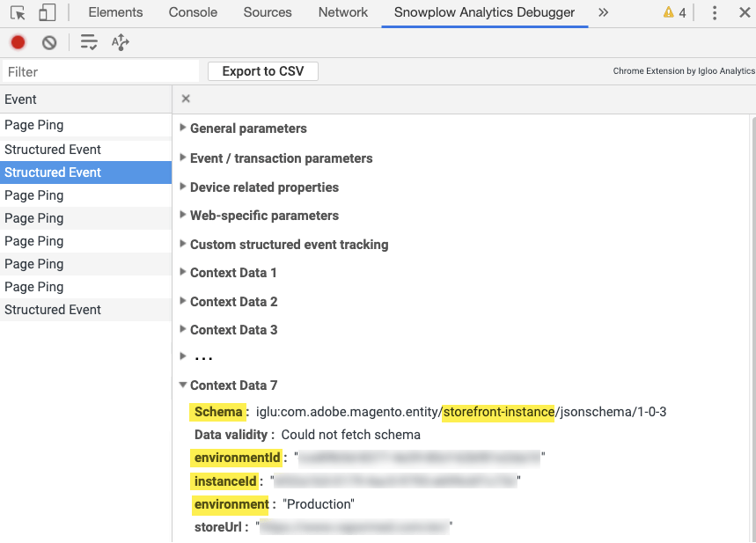
Task: Expand the Custom structured event tracking section
Action: (289, 245)
